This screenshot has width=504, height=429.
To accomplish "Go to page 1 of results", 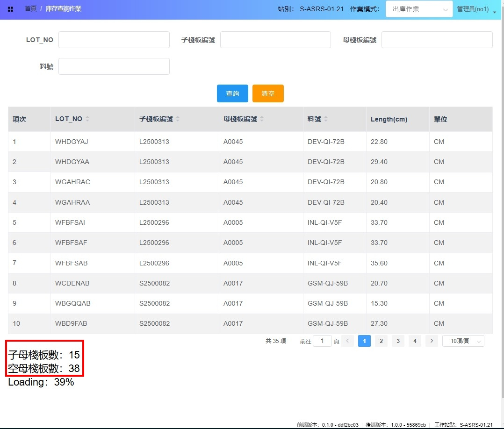I will [365, 341].
